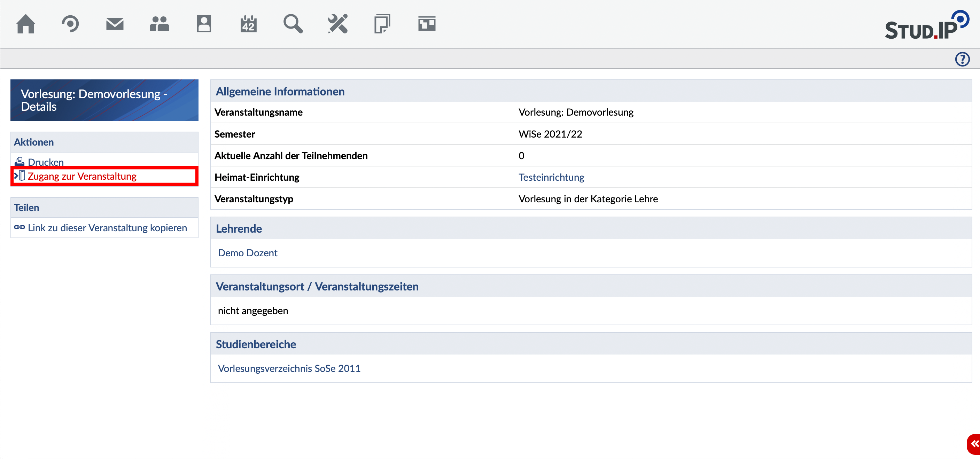Open the Demo Dozent profile link

point(247,253)
